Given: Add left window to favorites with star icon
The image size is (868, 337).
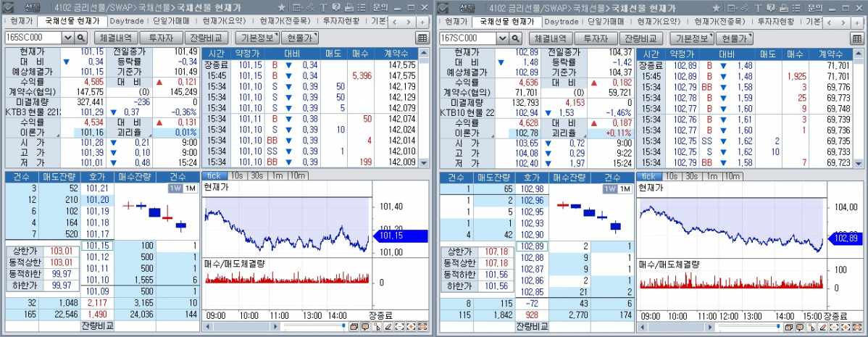Looking at the screenshot, I should click(281, 8).
